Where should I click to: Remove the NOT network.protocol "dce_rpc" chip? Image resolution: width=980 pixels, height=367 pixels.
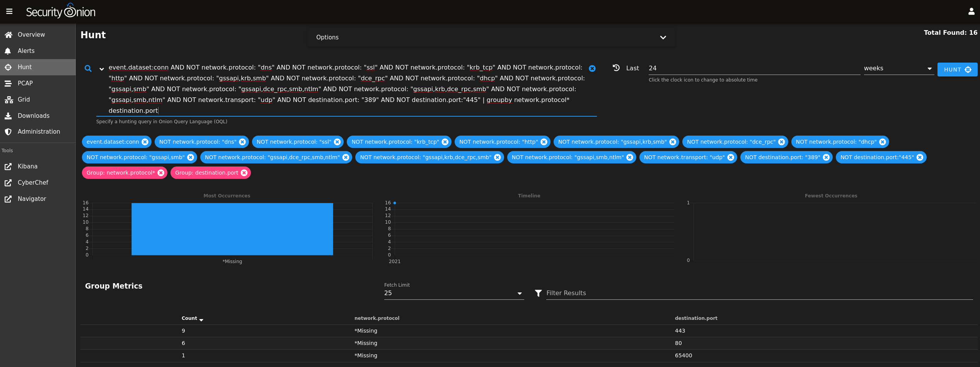(782, 142)
